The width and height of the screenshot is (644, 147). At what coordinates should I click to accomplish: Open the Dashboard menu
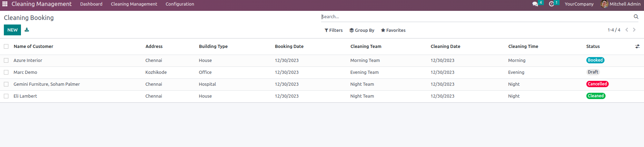(91, 4)
